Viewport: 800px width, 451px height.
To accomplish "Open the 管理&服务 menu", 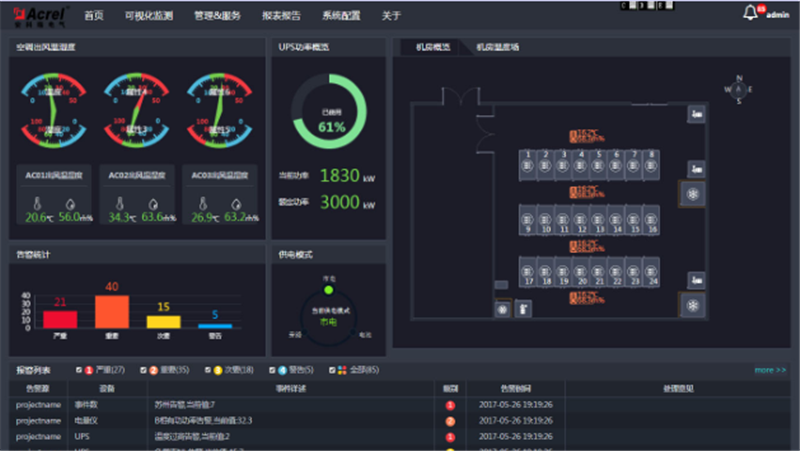I will pos(216,16).
